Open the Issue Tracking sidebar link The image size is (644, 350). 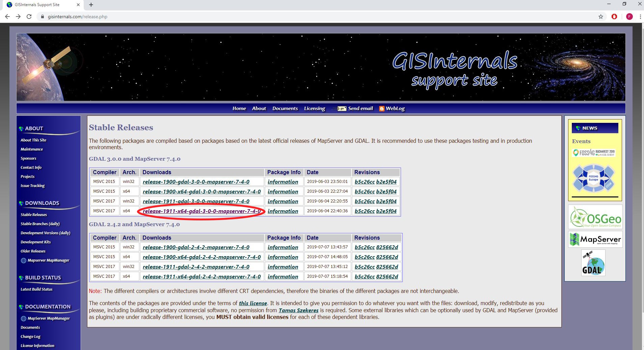coord(32,186)
